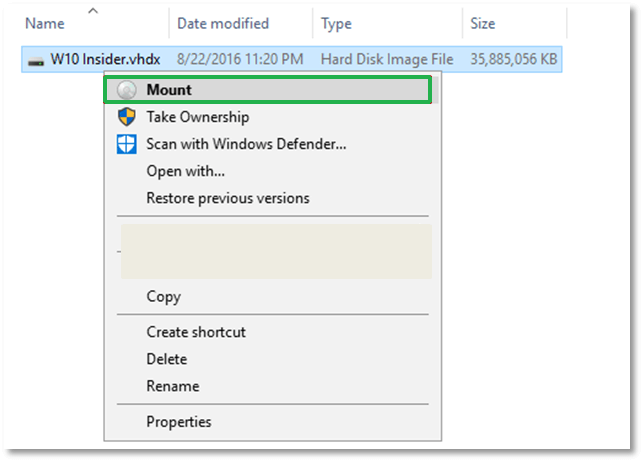Select Take Ownership menu entry

[272, 117]
